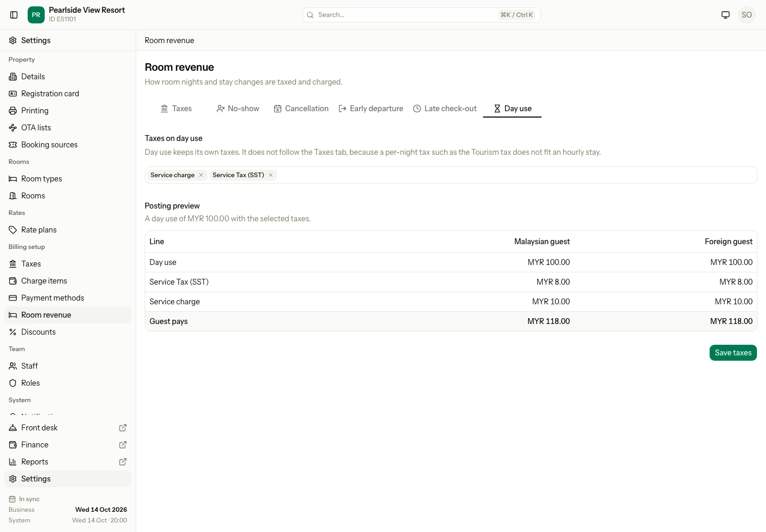Remove the Service Tax (SST) tag

(271, 175)
